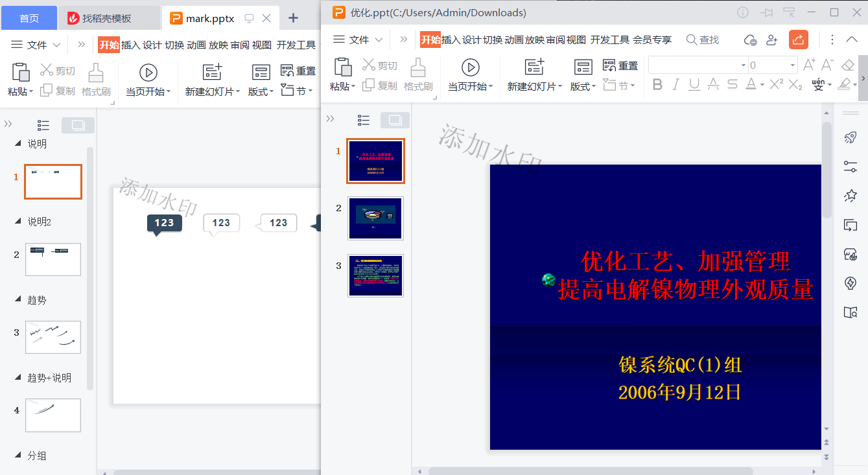
Task: Clear formatting with the eraser icon
Action: [x=848, y=65]
